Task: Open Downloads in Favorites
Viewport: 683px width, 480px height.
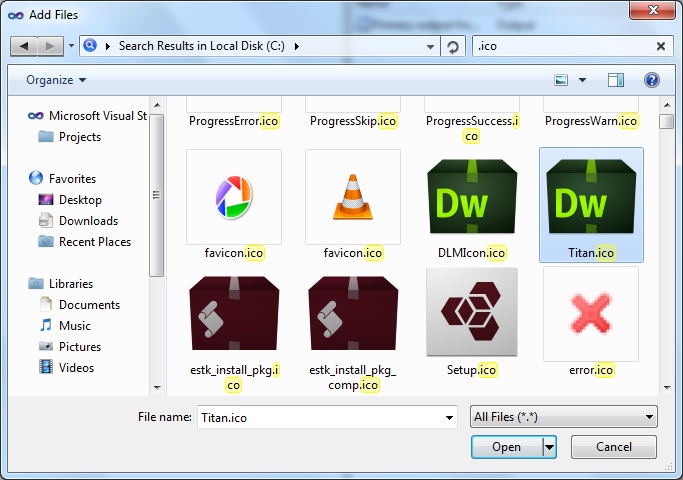Action: (x=78, y=221)
